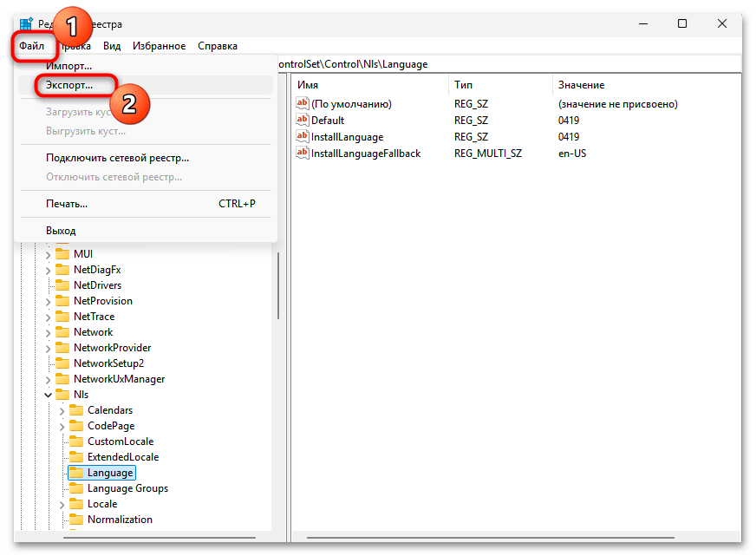Collapse the Nls tree node
This screenshot has height=556, width=756.
point(49,395)
